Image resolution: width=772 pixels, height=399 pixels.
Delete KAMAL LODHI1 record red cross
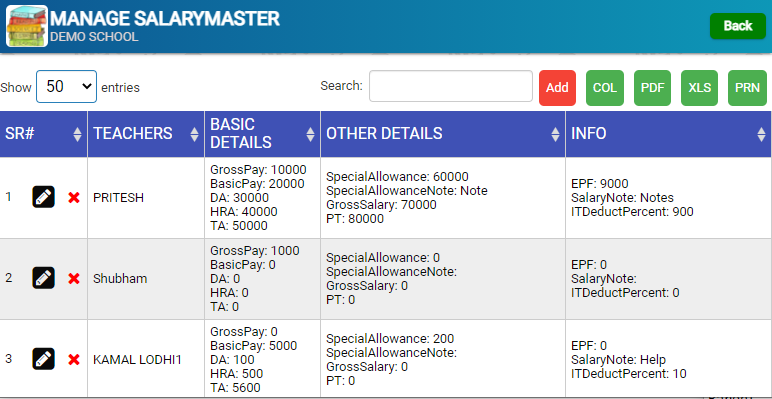[74, 360]
